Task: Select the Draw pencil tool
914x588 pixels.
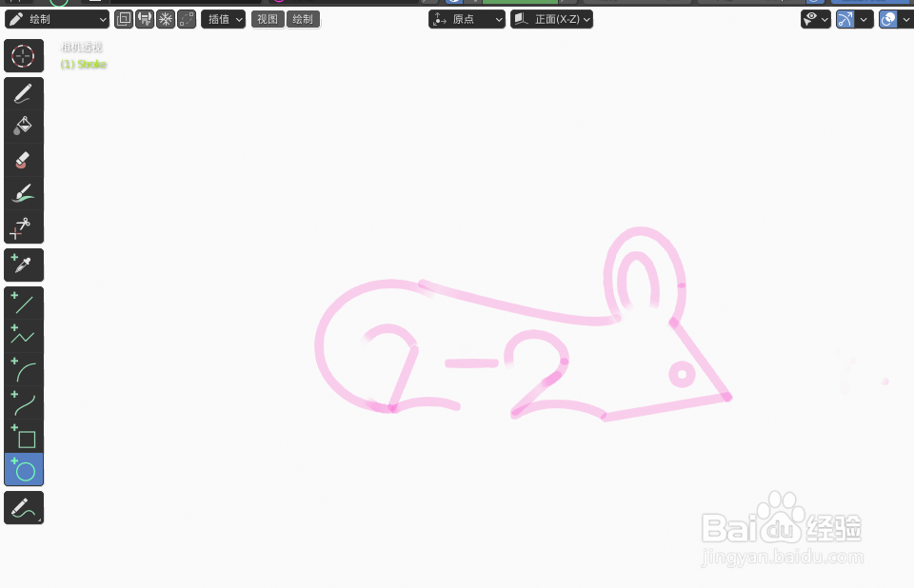Action: [23, 91]
